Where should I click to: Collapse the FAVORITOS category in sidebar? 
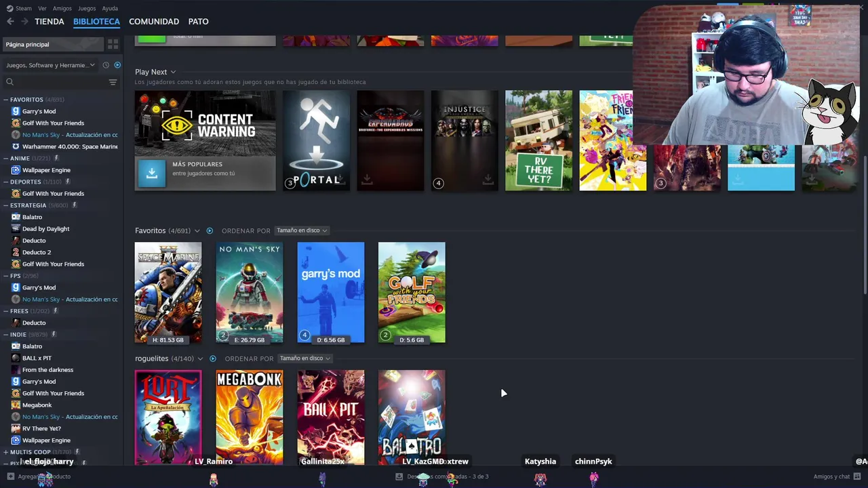tap(5, 100)
